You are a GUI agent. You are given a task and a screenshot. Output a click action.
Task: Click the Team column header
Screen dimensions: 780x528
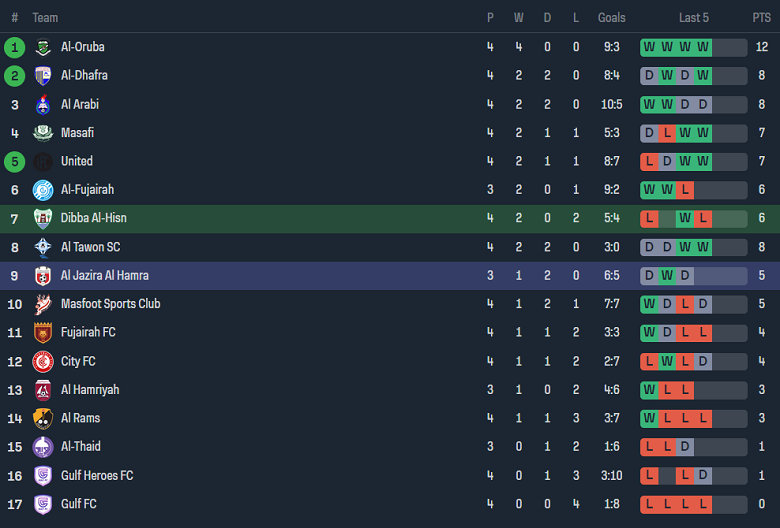[x=45, y=18]
